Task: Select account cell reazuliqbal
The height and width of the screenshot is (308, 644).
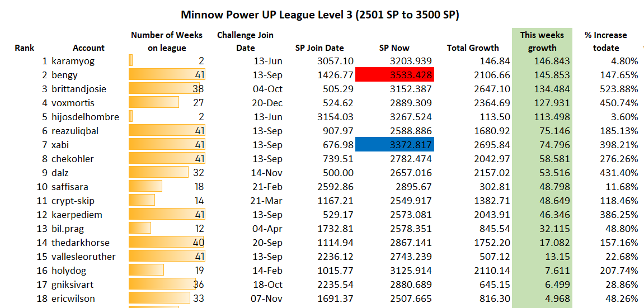Action: click(x=75, y=131)
